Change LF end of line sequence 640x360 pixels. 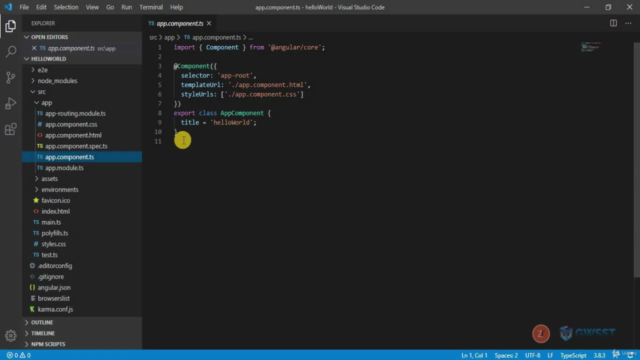550,355
